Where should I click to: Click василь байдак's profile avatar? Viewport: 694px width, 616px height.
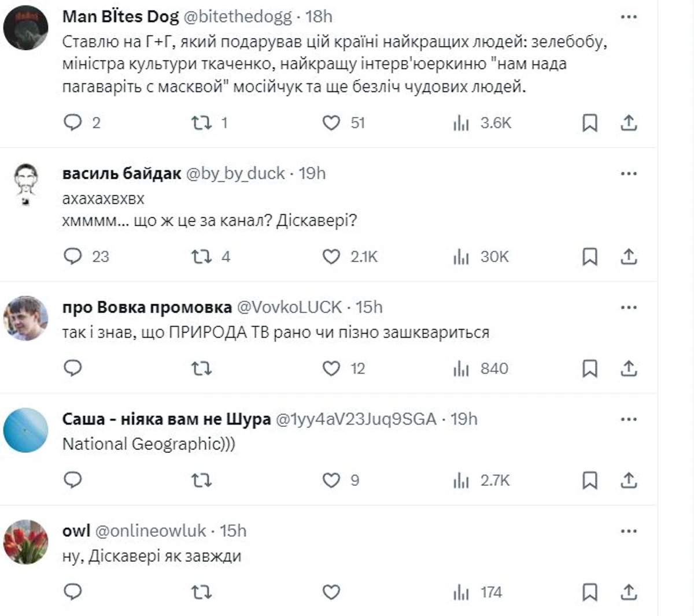25,183
